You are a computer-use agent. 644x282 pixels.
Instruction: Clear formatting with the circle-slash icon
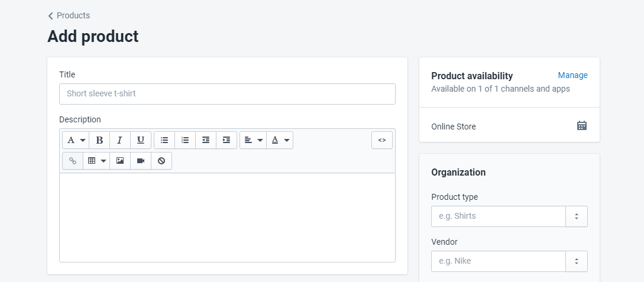click(161, 161)
